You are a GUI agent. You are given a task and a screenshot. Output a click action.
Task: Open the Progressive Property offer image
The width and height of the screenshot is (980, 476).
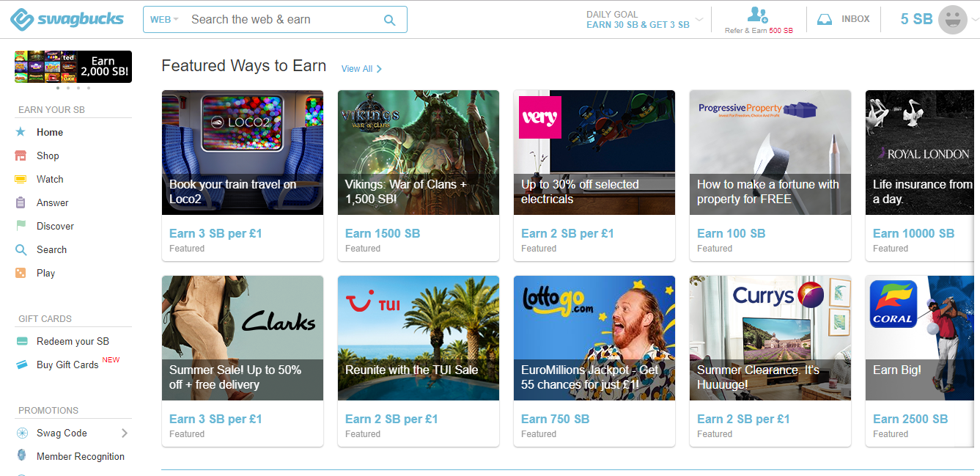(x=770, y=153)
